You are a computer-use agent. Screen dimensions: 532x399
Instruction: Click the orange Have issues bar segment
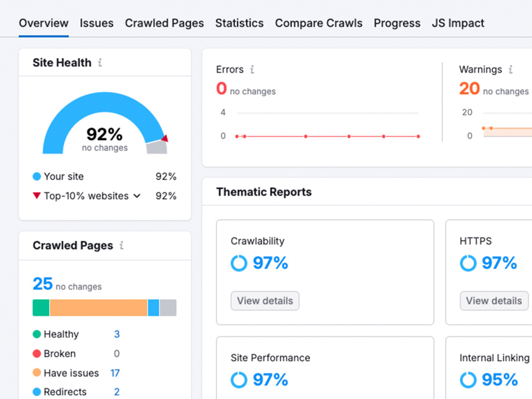tap(98, 307)
